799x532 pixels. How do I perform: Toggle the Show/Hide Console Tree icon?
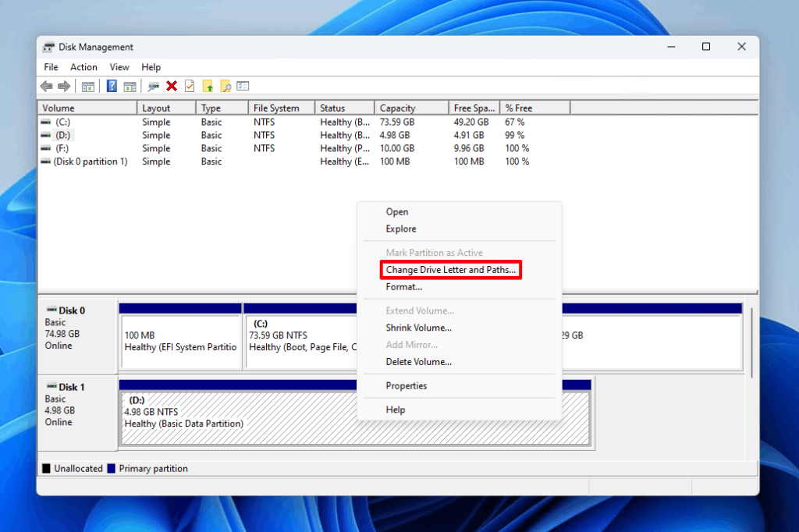tap(87, 87)
